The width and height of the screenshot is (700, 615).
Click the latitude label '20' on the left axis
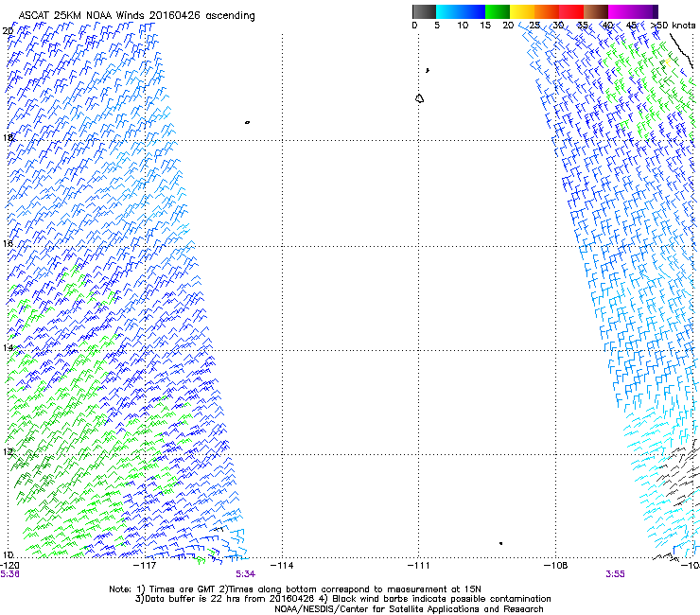tap(8, 31)
